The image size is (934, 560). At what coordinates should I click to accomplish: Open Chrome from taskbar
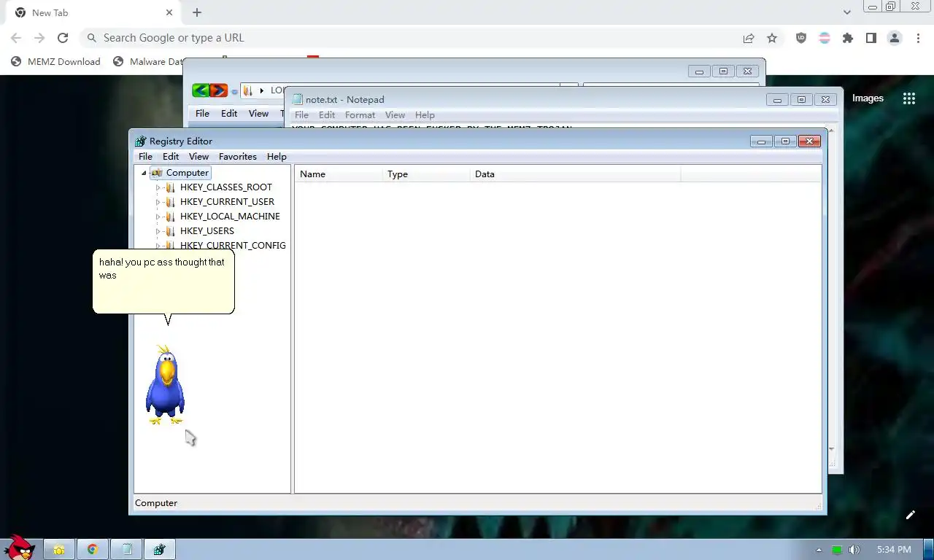click(93, 550)
